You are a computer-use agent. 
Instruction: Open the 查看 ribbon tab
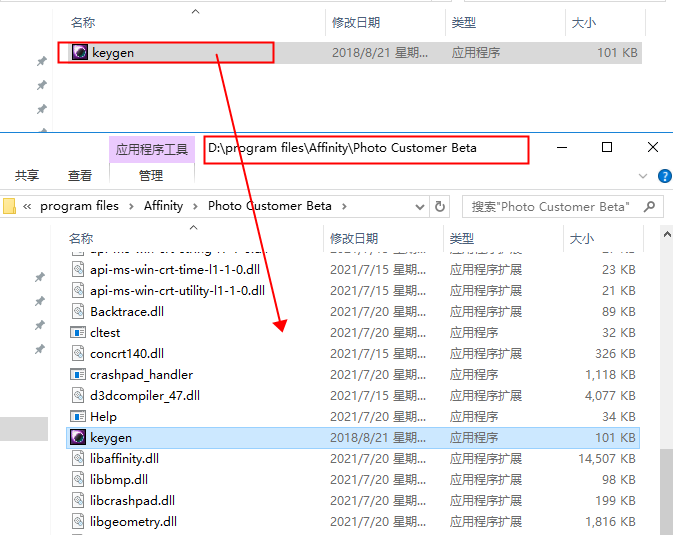point(80,176)
